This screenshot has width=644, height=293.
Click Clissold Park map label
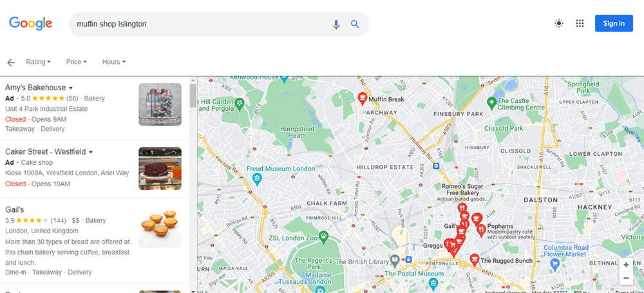click(x=504, y=128)
